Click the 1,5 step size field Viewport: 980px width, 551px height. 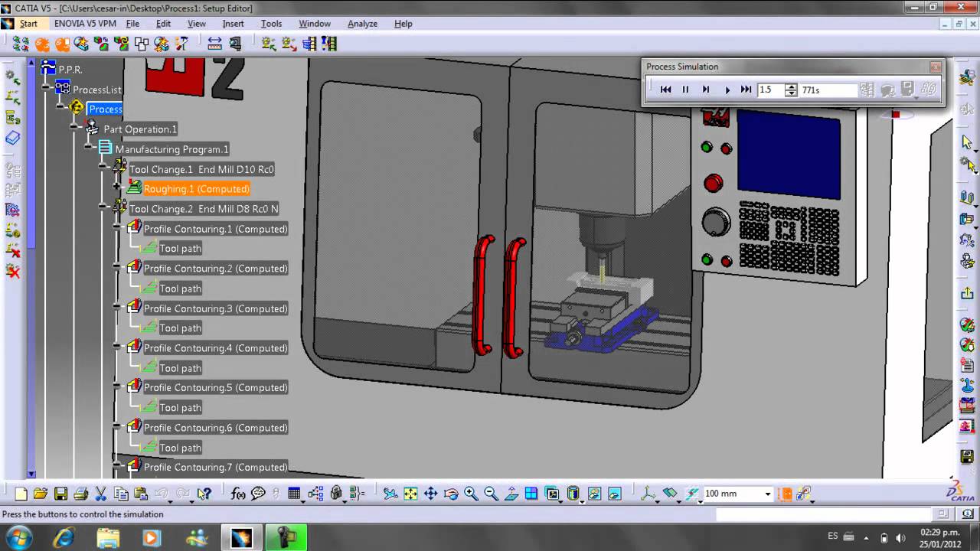pyautogui.click(x=771, y=90)
